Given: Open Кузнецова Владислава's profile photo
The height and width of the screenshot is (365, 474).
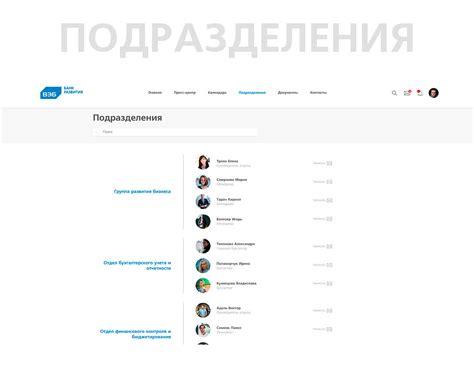Looking at the screenshot, I should (203, 285).
